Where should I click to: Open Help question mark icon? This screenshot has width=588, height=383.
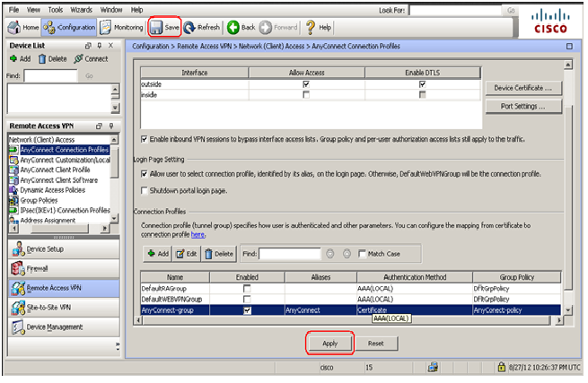click(x=311, y=27)
